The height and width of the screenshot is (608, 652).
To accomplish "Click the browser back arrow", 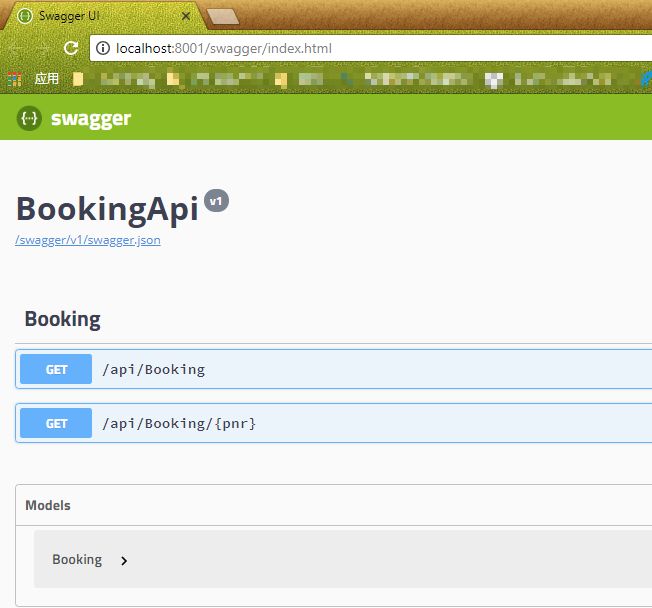I will pyautogui.click(x=15, y=48).
